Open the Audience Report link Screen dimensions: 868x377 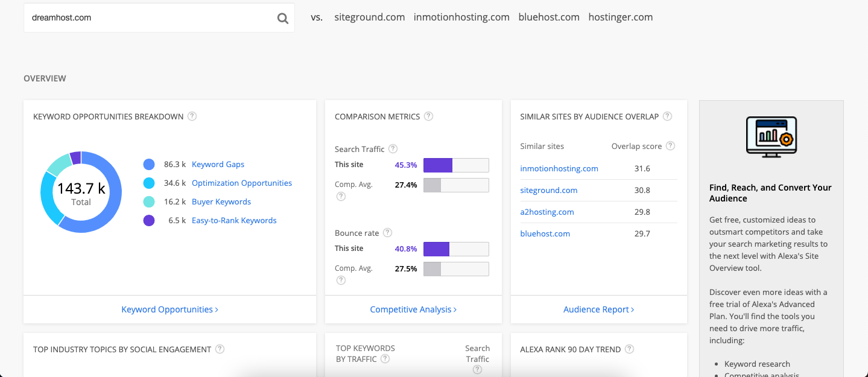(598, 309)
